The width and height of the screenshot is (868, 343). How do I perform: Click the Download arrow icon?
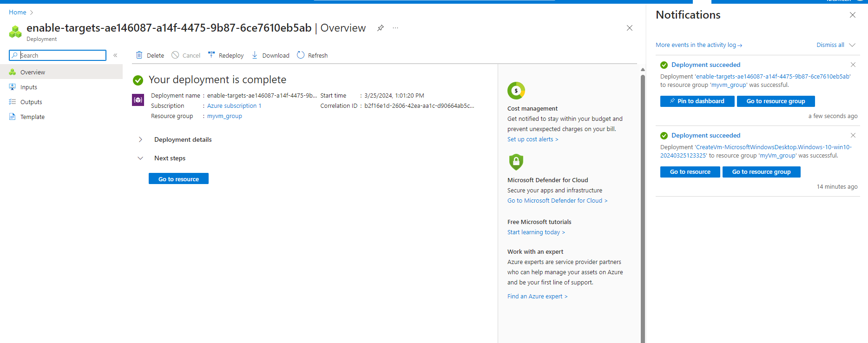pyautogui.click(x=255, y=55)
